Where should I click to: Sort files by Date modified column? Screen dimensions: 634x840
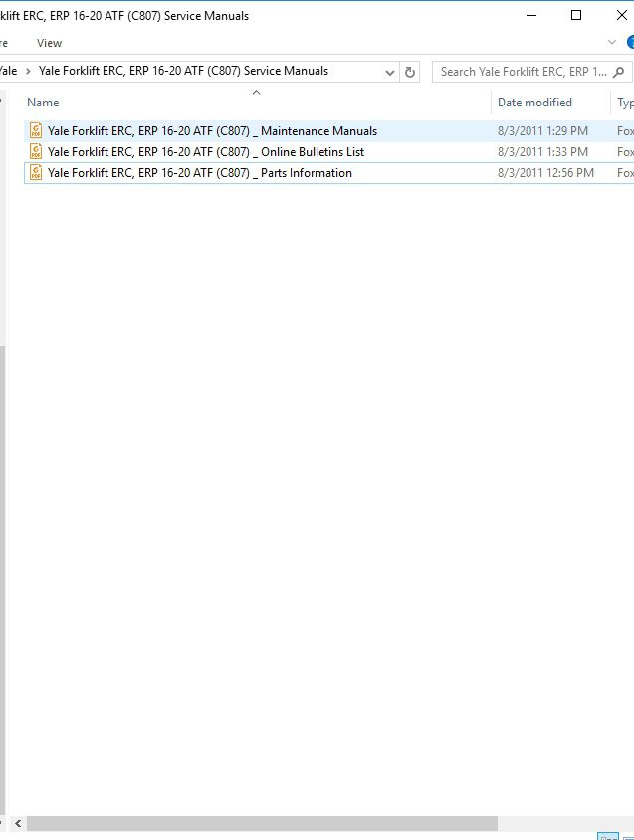tap(534, 103)
